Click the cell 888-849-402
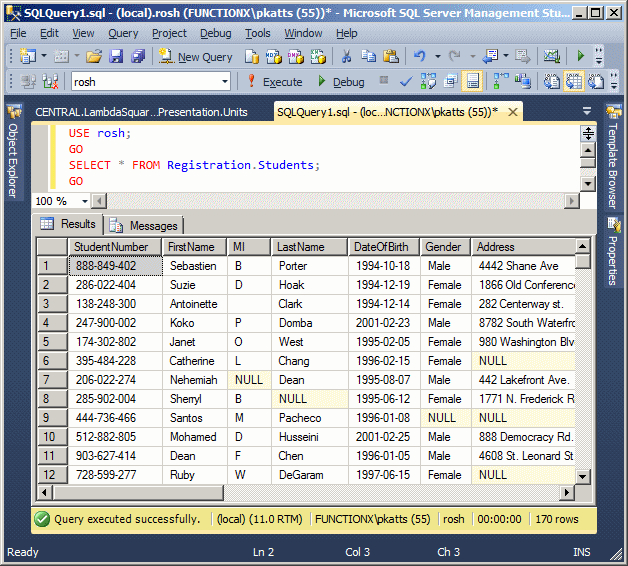Viewport: 628px width, 566px height. (x=115, y=266)
